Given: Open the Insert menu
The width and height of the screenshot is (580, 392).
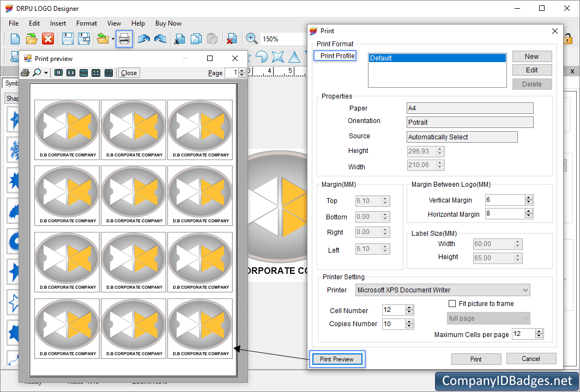Looking at the screenshot, I should tap(58, 23).
